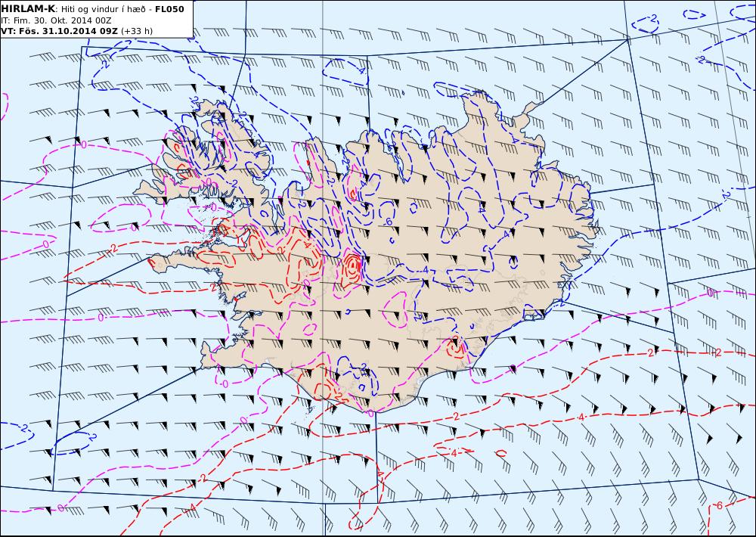Click the HIRLAM-K model name in header
Image resolution: width=756 pixels, height=537 pixels.
pos(28,9)
